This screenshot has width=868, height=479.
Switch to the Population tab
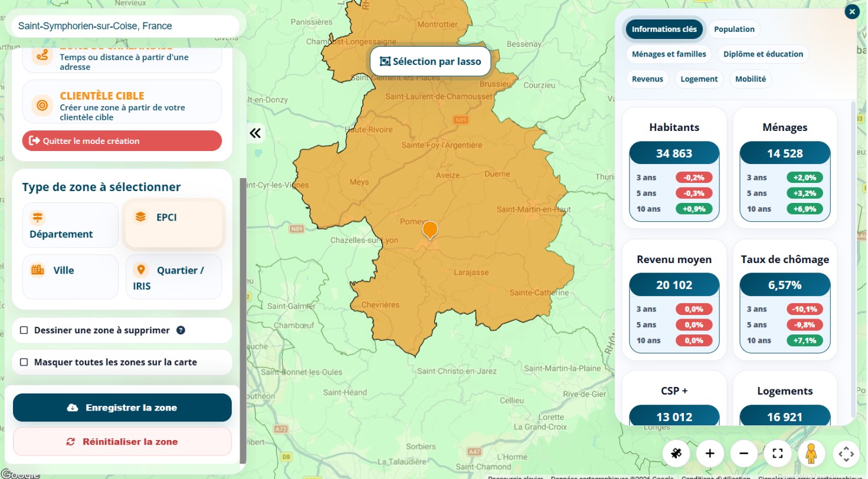tap(734, 29)
